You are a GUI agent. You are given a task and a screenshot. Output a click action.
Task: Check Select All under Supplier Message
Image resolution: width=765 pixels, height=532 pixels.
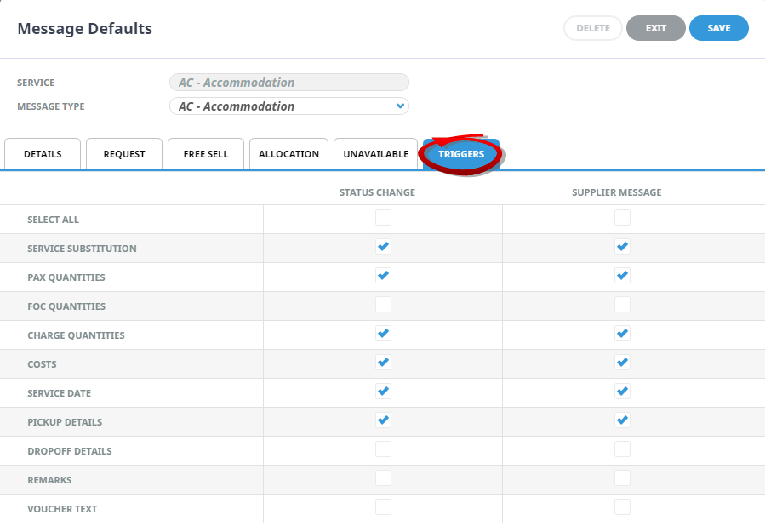point(623,218)
